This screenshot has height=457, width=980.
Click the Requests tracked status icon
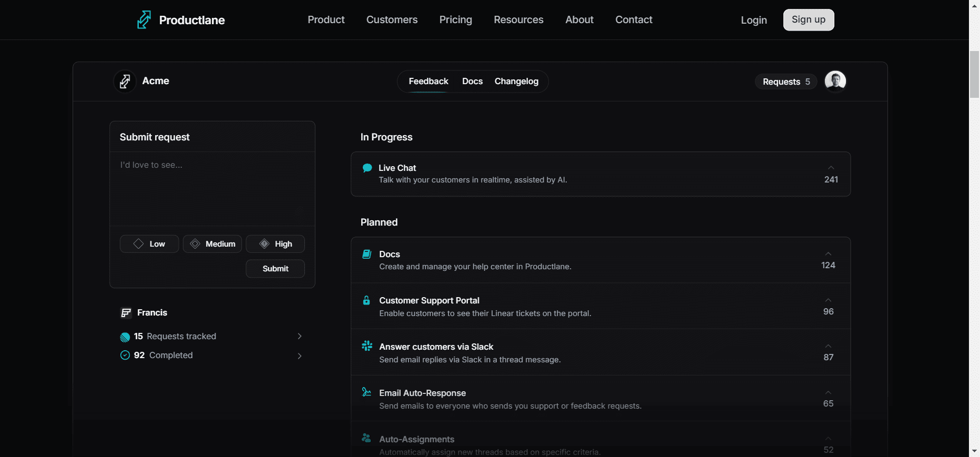click(x=125, y=337)
